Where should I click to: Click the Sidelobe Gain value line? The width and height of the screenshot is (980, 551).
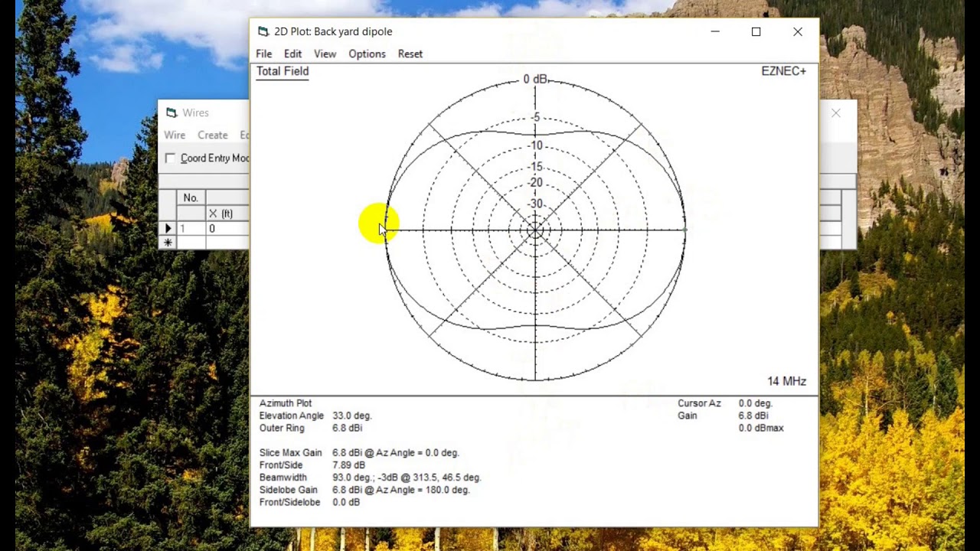point(401,490)
